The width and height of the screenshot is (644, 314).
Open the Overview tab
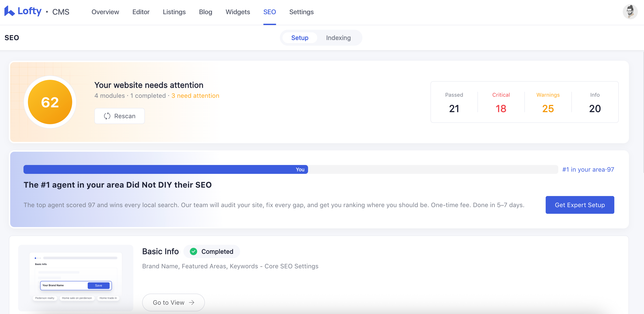pos(105,12)
